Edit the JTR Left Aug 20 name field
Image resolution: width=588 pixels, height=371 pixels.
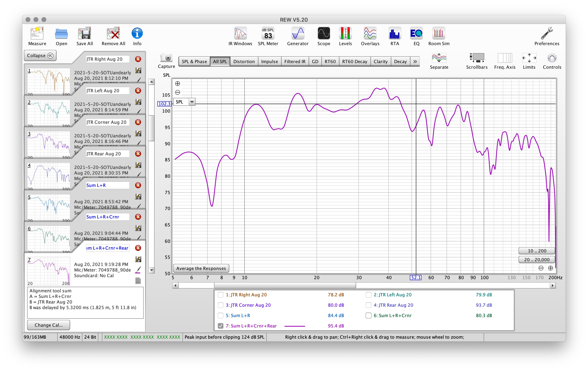point(108,91)
